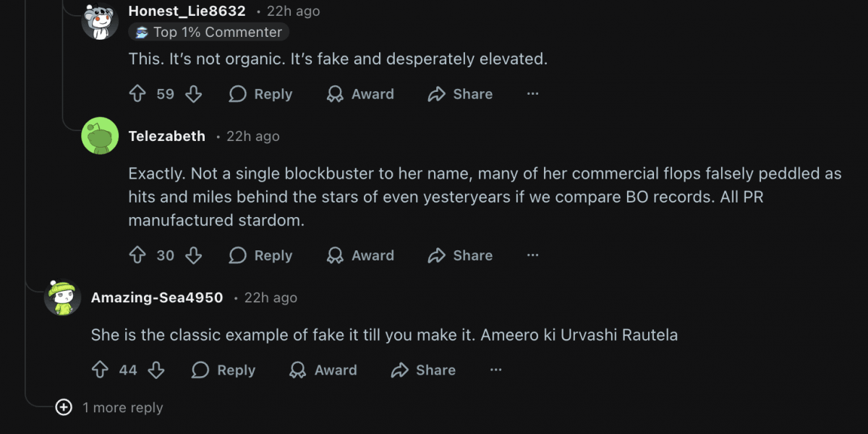Open the overflow menu on Honest_Lie8632's comment
This screenshot has height=434, width=868.
pyautogui.click(x=532, y=94)
